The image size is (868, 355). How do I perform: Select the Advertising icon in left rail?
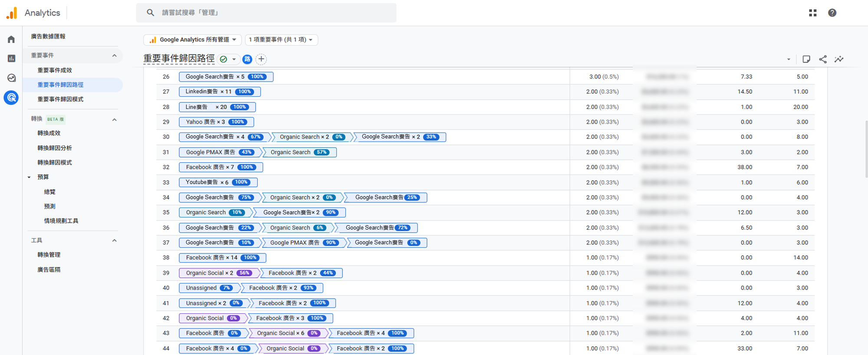pyautogui.click(x=11, y=98)
